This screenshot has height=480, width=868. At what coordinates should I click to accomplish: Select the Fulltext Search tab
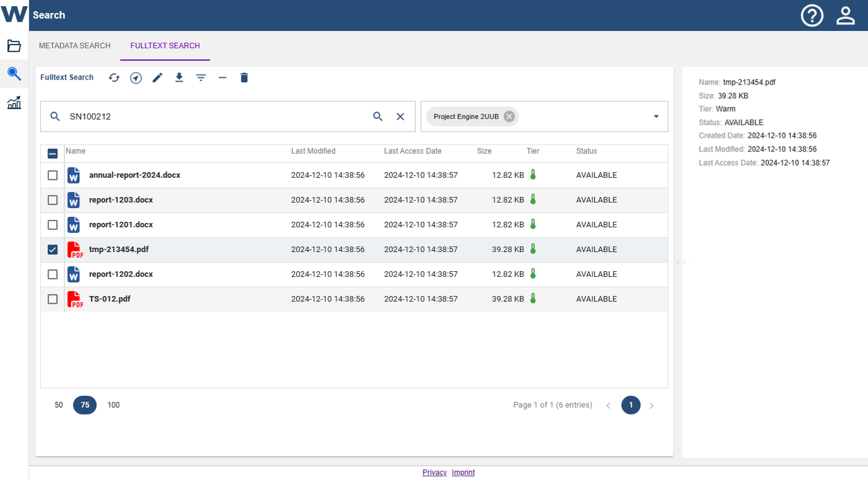[x=165, y=46]
